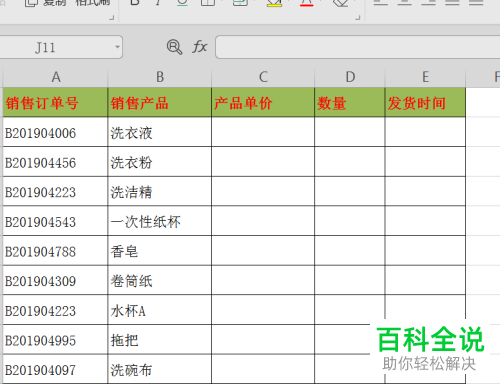Image resolution: width=500 pixels, height=384 pixels.
Task: Click the 香皂 product cell
Action: pos(160,251)
